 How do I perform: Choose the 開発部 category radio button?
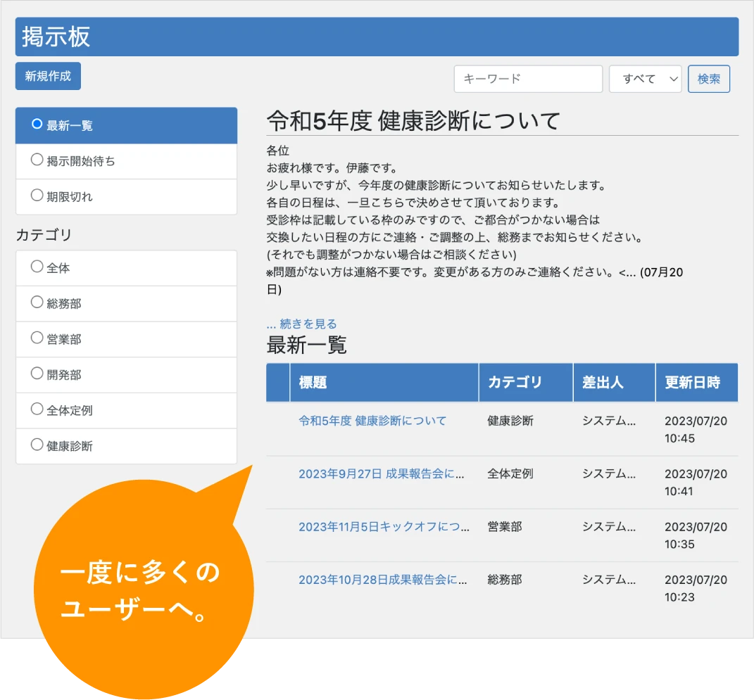point(37,374)
